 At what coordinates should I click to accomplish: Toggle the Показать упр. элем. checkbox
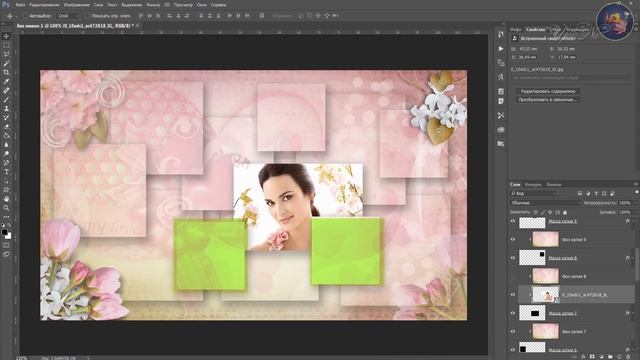tap(87, 16)
